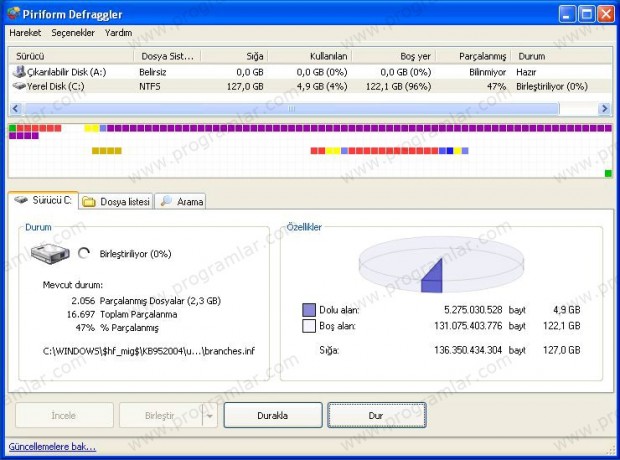Image resolution: width=620 pixels, height=460 pixels.
Task: Switch to the Arama tab
Action: 180,202
